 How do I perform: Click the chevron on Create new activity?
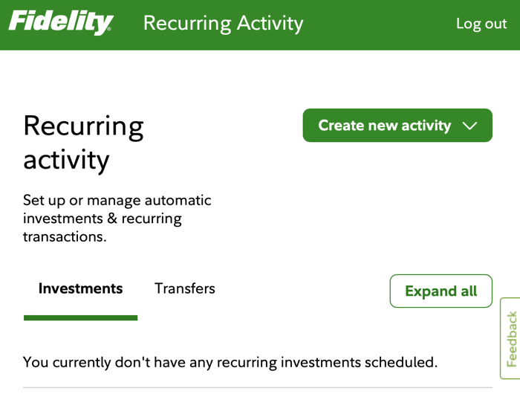pos(469,126)
